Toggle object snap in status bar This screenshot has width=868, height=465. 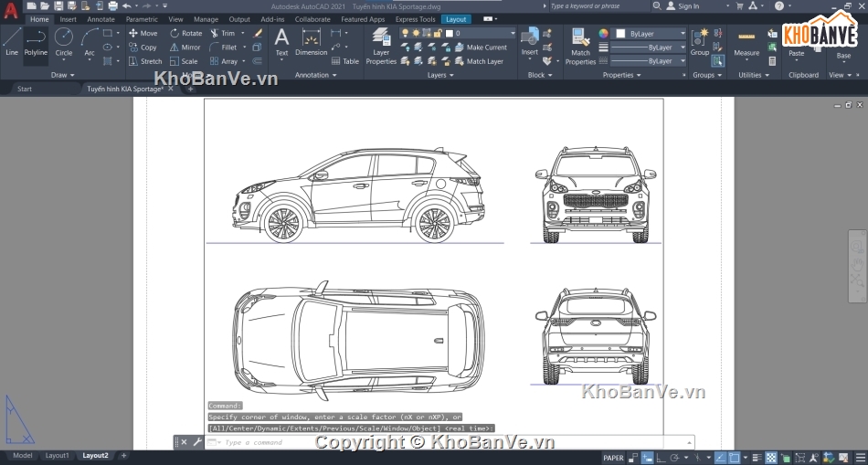pos(735,458)
